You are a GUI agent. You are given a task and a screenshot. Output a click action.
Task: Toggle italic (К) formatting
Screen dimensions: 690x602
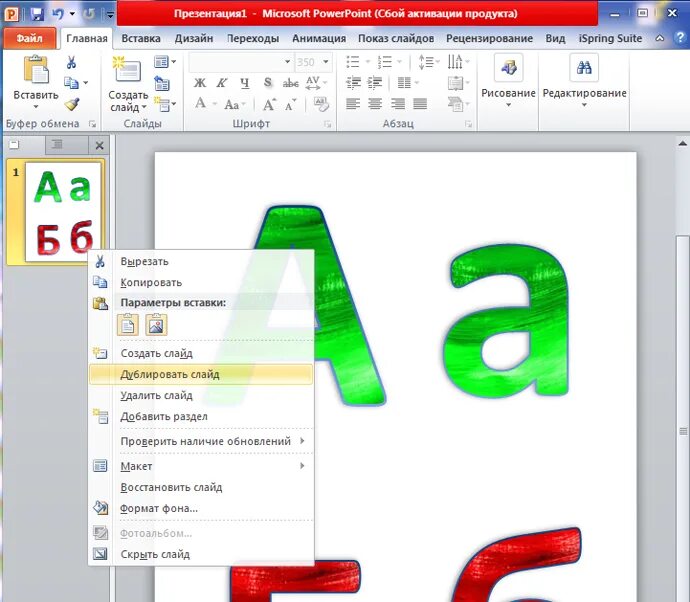click(222, 83)
